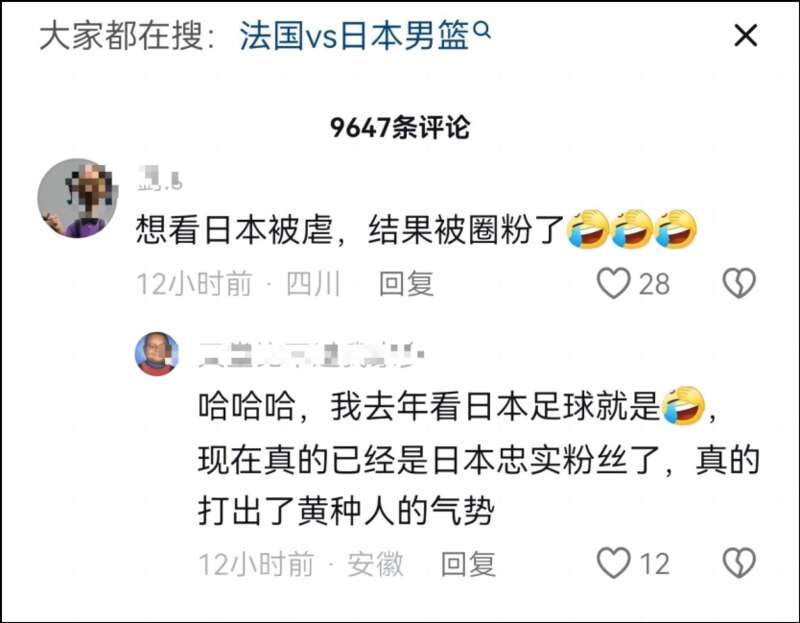Dislike the 四川 comment with broken heart

[739, 283]
